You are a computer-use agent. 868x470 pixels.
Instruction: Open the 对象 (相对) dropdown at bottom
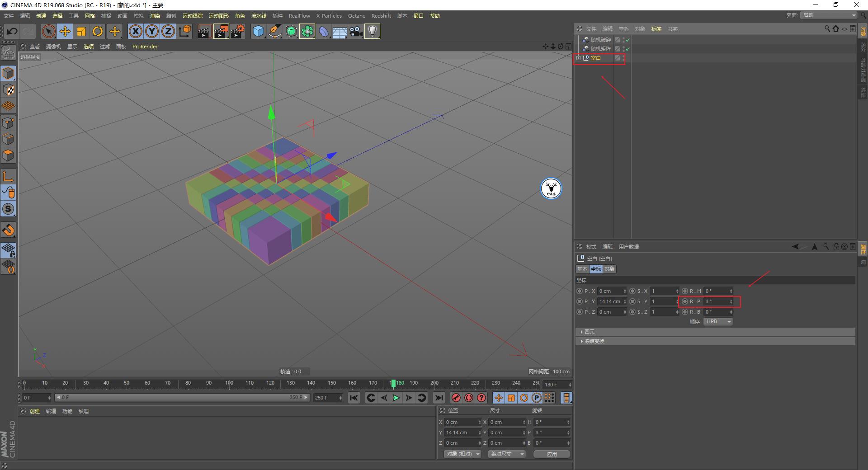click(x=462, y=454)
